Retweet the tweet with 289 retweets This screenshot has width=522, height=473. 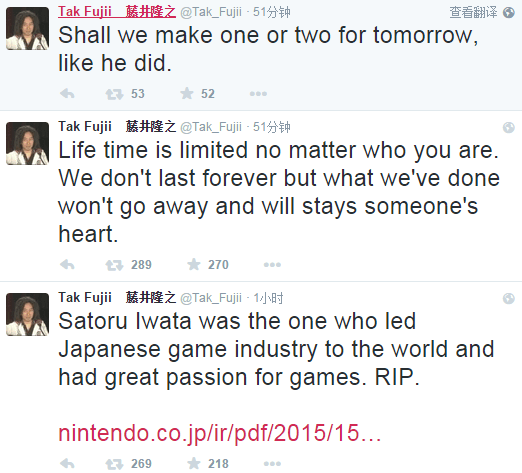coord(114,265)
